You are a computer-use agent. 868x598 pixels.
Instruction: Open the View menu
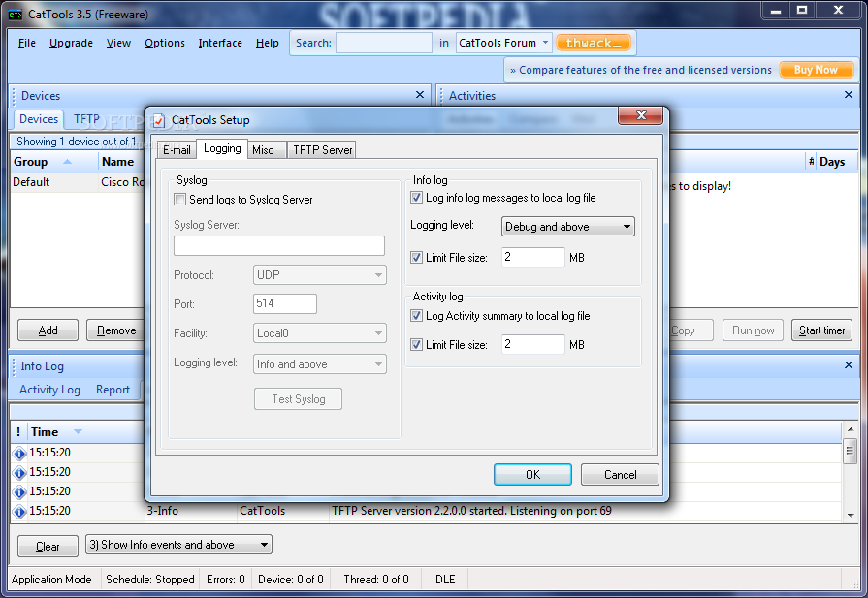pyautogui.click(x=118, y=43)
